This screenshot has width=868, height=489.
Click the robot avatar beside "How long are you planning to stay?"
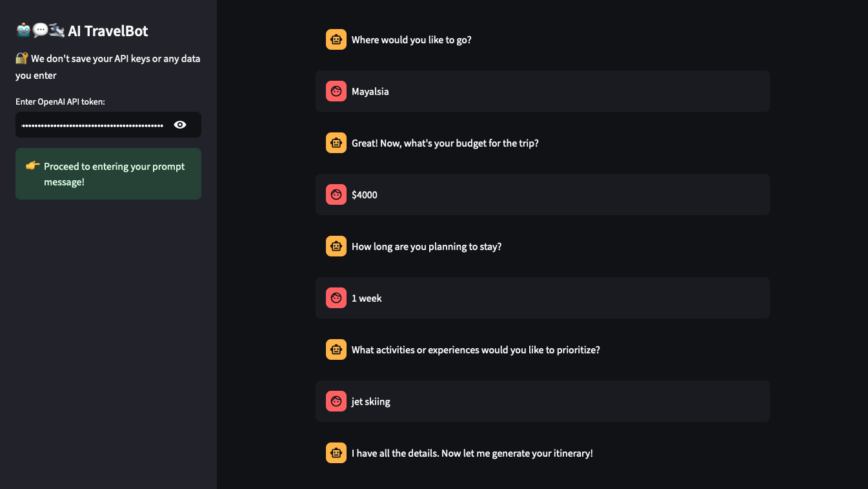tap(336, 246)
